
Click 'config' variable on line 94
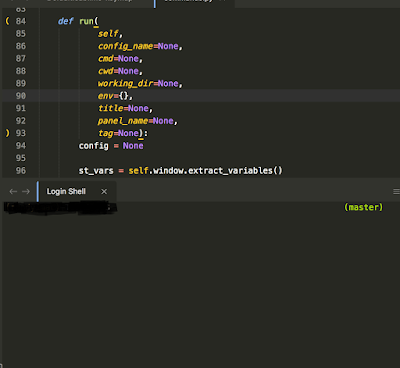[94, 146]
